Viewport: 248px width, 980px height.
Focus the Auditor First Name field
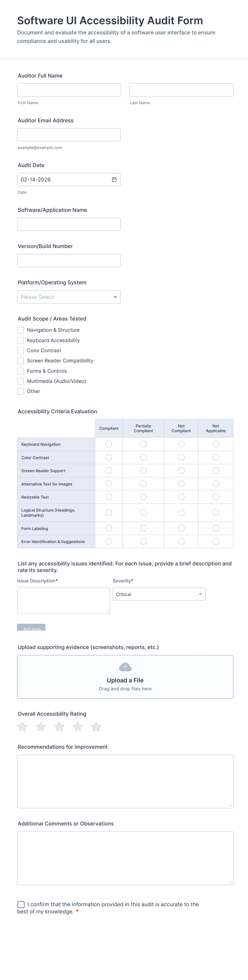[x=69, y=90]
